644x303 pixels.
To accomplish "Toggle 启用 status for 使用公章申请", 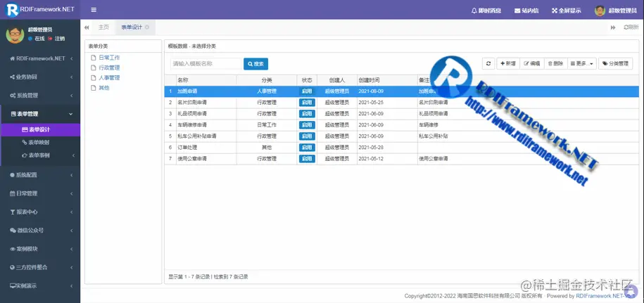I will pyautogui.click(x=307, y=159).
